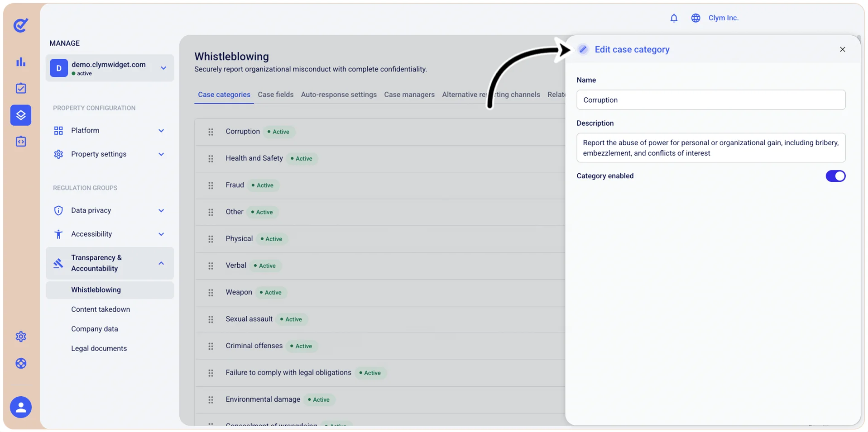Open the Case managers tab
The image size is (868, 432).
(409, 95)
